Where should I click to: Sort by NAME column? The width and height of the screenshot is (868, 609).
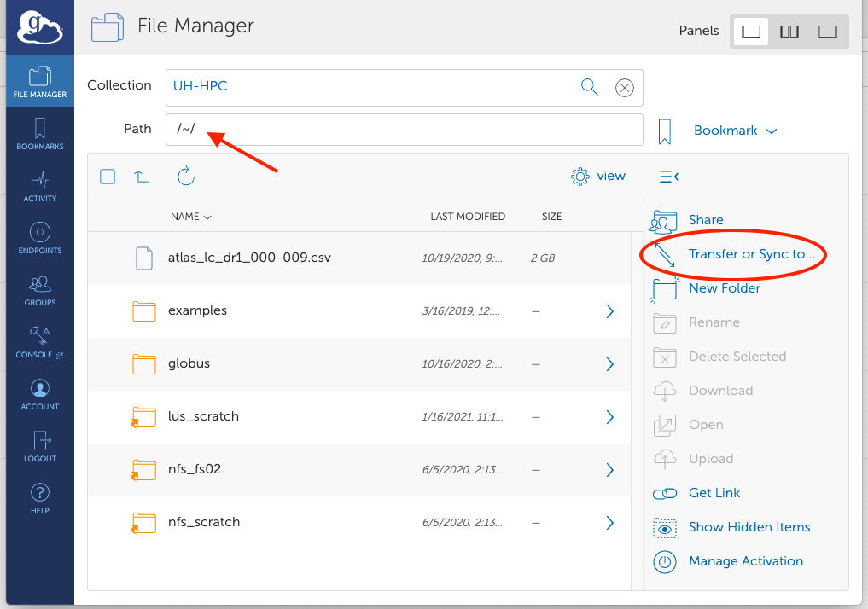pos(191,217)
